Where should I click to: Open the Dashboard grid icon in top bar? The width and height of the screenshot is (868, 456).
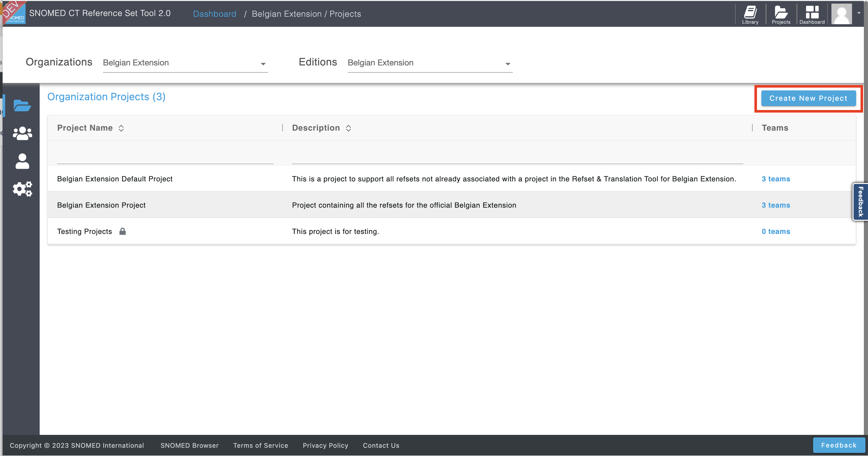click(x=812, y=14)
